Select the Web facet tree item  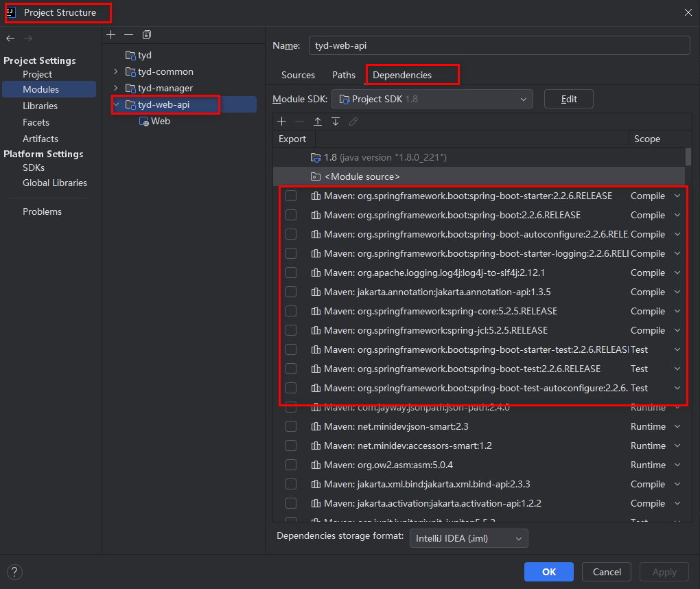[x=154, y=121]
